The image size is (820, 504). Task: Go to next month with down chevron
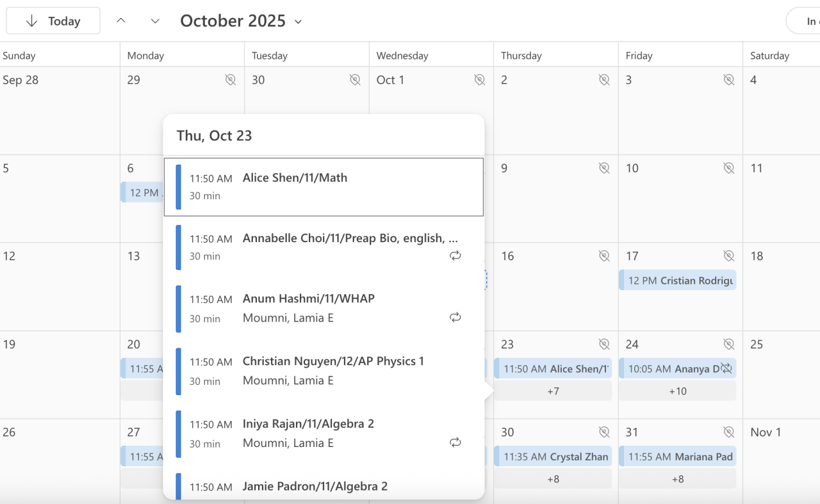tap(155, 21)
